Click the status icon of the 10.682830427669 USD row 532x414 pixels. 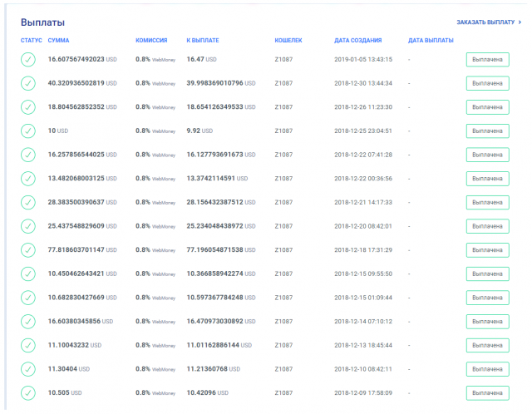[28, 297]
